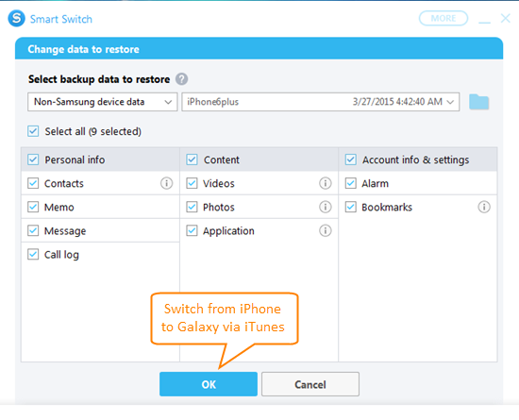Close the Smart Switch window

(x=506, y=18)
